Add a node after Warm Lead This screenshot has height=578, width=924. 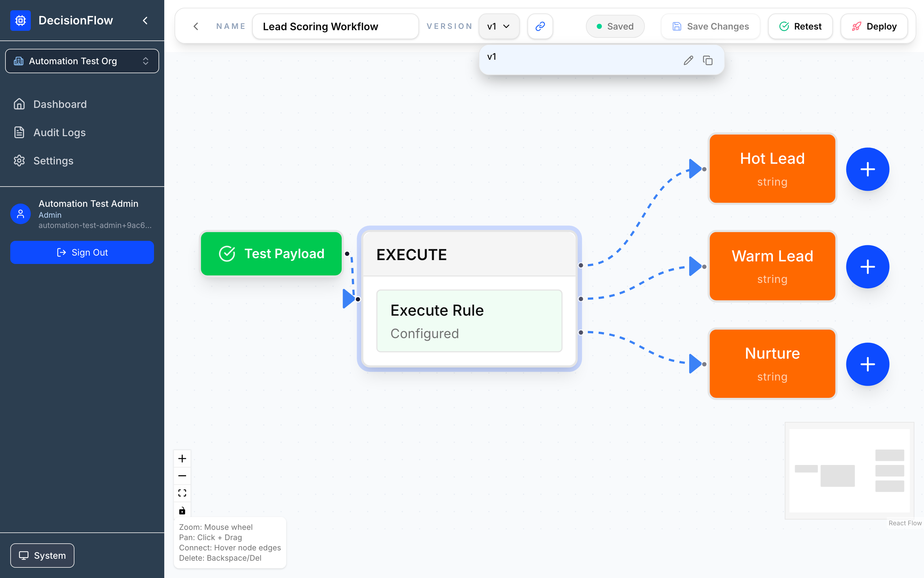point(868,267)
